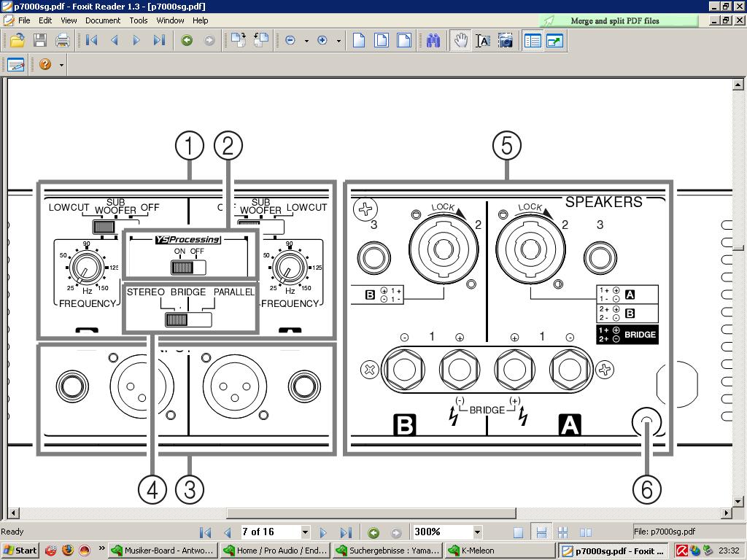Screen dimensions: 747x560
Task: Open the 300% zoom level dropdown
Action: tap(477, 532)
